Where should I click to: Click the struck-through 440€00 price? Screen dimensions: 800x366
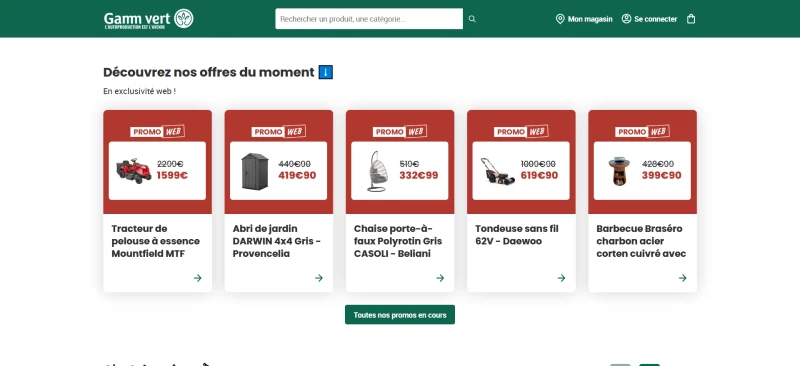[x=294, y=164]
